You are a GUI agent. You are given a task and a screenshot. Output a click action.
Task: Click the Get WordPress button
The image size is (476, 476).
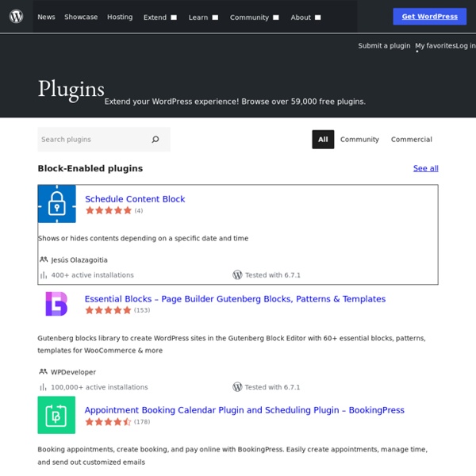(429, 17)
